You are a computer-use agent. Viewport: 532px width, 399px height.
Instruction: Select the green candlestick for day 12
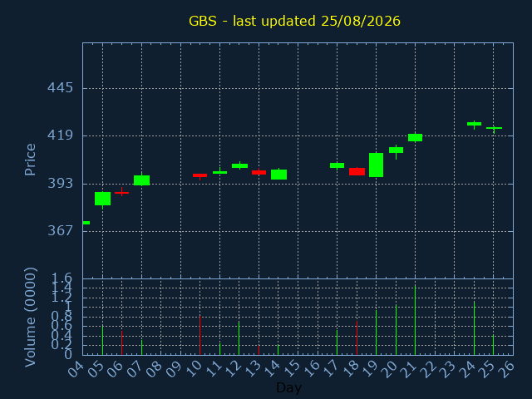(239, 165)
